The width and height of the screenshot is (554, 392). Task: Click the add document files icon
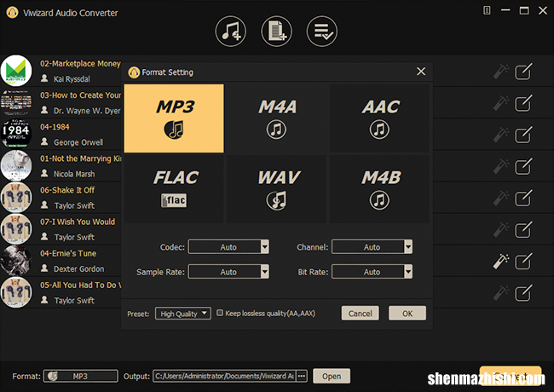coord(277,32)
